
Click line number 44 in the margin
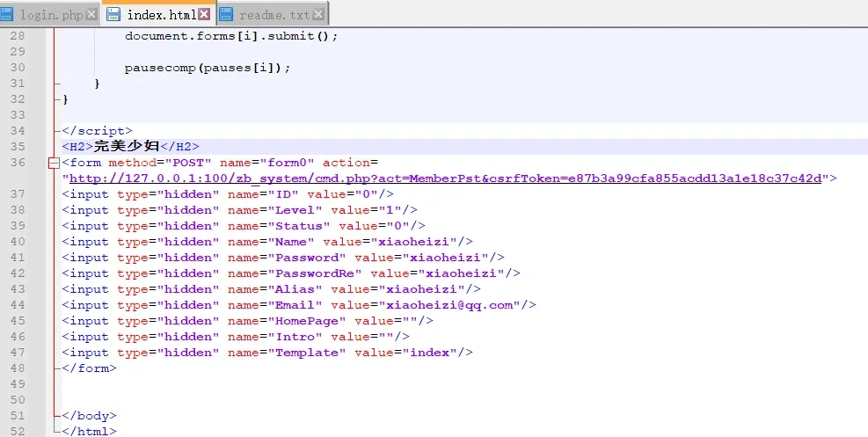point(18,305)
